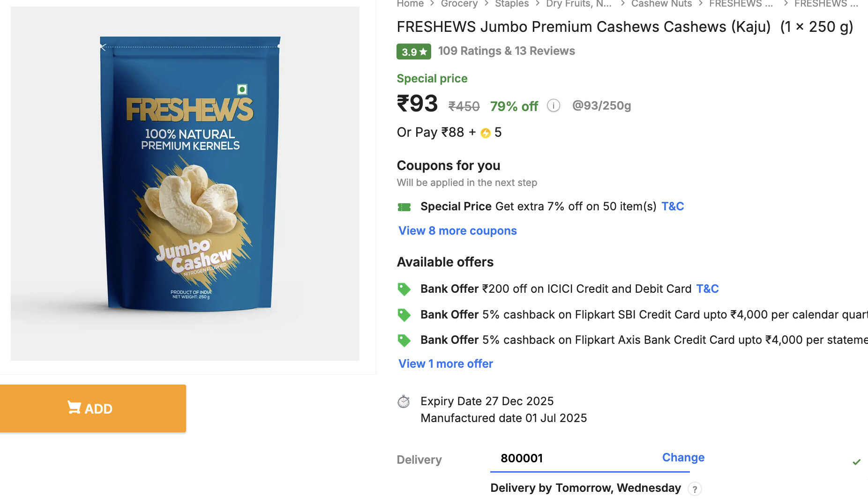Go to Staples breadcrumb category
This screenshot has height=504, width=868.
pos(511,4)
